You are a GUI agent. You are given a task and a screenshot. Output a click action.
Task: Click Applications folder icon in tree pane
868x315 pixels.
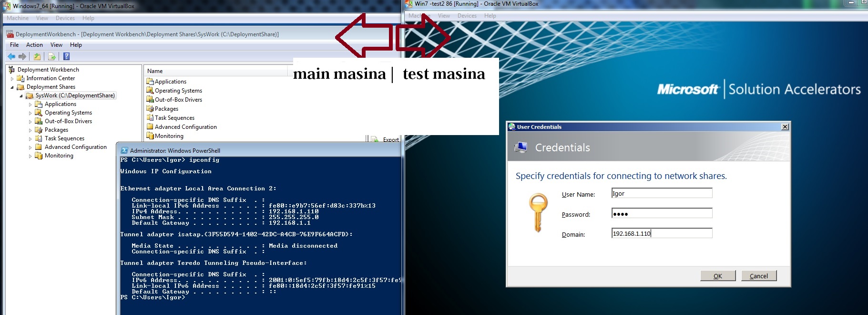(x=39, y=104)
